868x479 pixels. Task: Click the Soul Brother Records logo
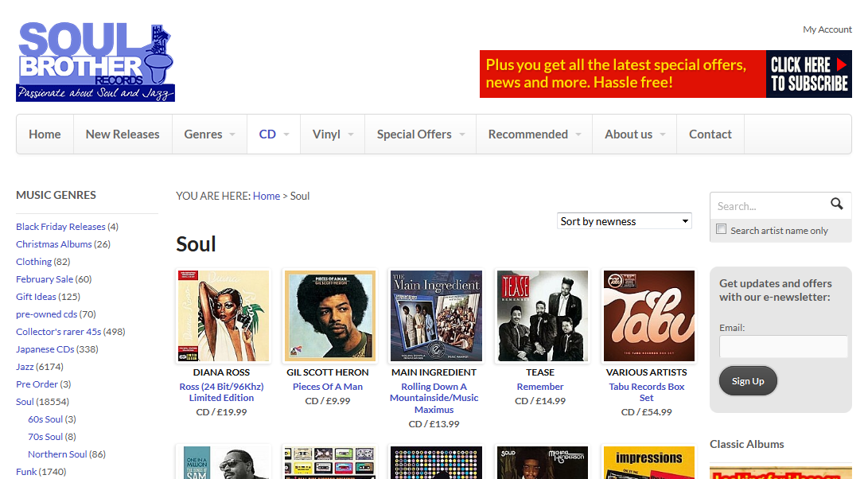click(x=95, y=62)
